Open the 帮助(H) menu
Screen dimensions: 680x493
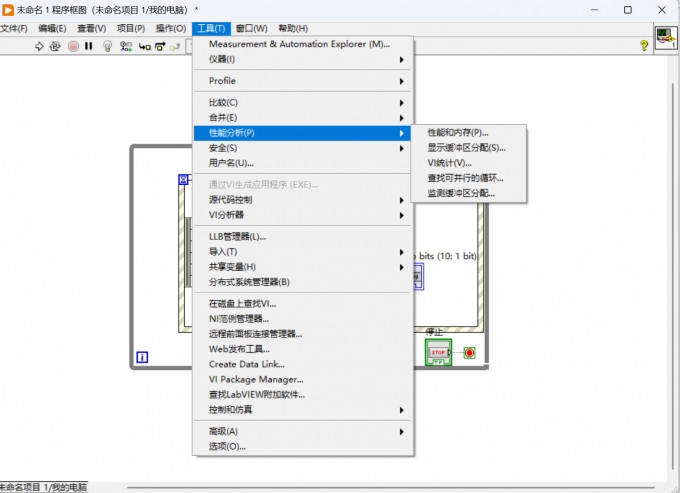pos(293,29)
